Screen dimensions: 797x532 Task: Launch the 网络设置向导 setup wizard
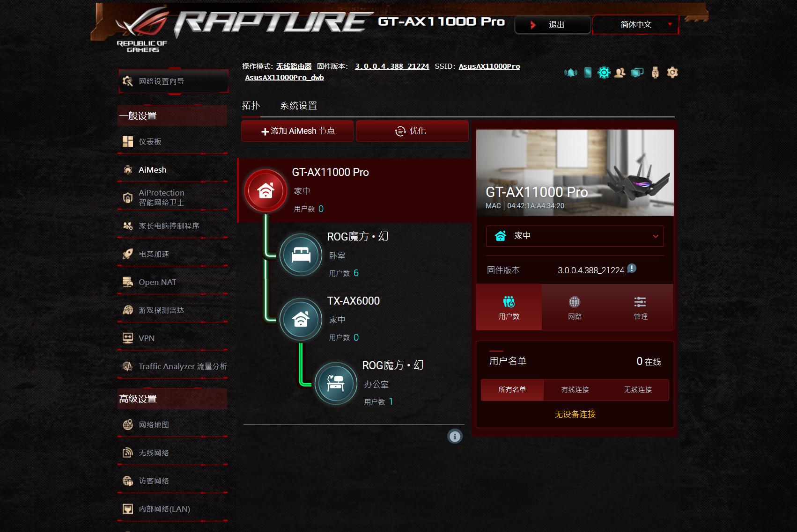point(173,81)
